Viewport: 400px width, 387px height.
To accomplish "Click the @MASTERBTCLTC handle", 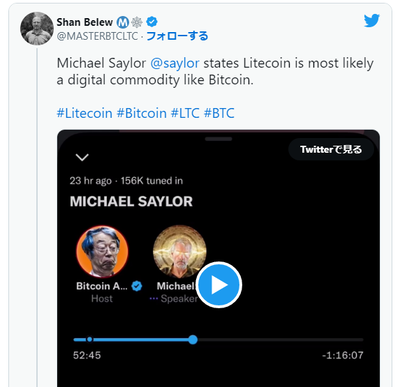I will click(97, 36).
